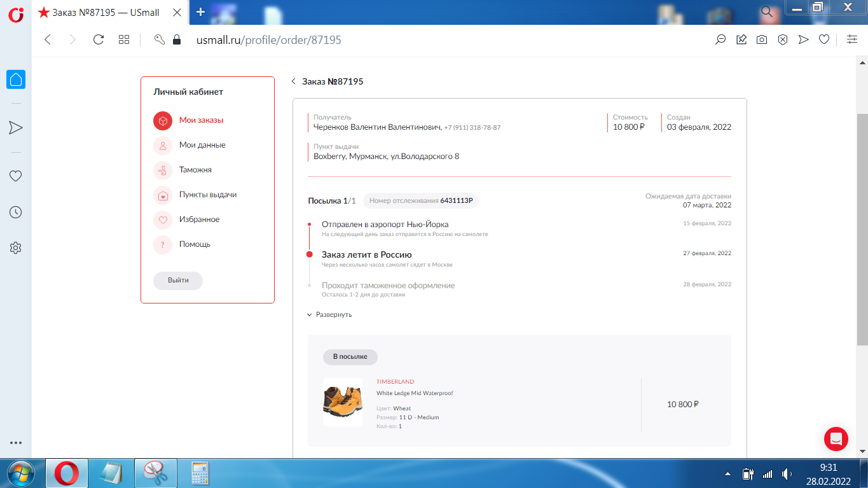Click the Мои заказы box icon

point(163,120)
